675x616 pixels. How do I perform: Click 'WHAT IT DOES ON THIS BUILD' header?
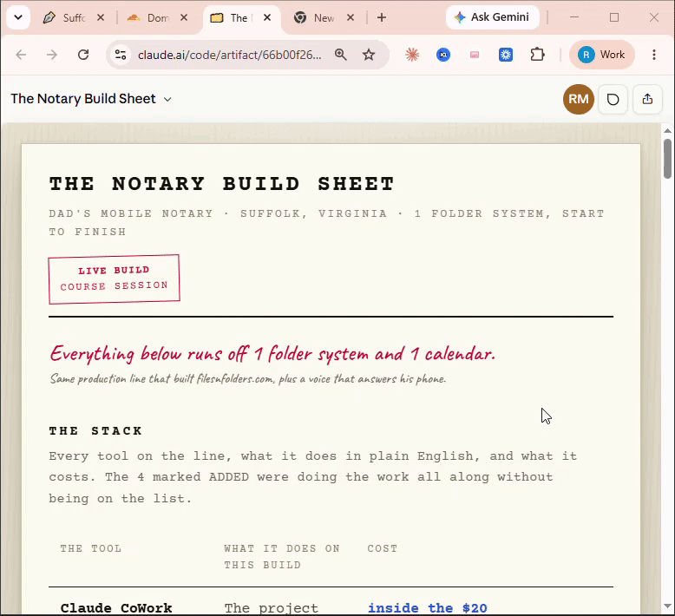[x=282, y=557]
